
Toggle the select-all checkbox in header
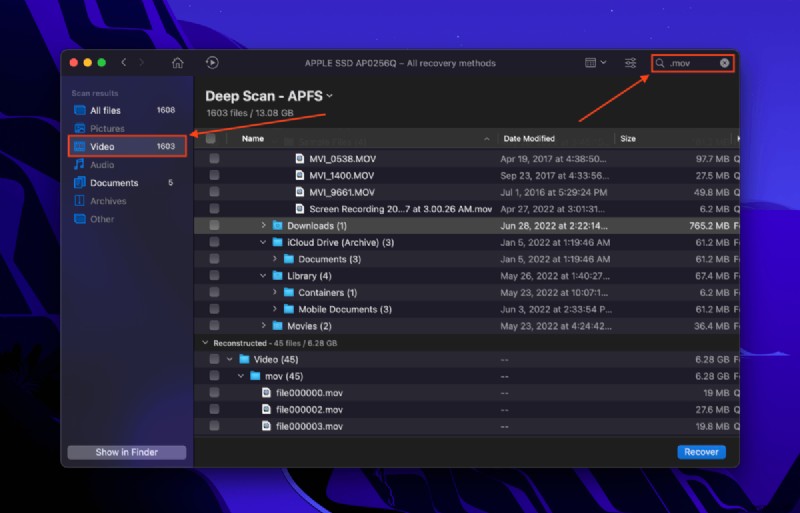[x=211, y=139]
